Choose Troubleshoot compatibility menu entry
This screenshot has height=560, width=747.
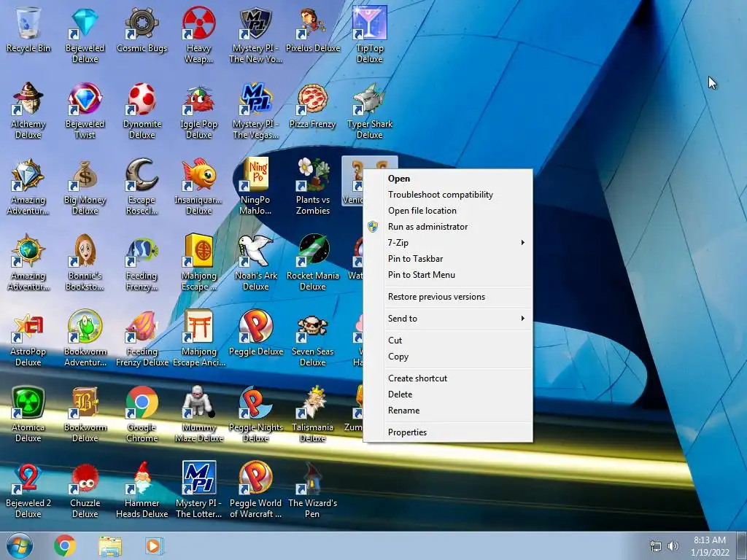[x=448, y=195]
